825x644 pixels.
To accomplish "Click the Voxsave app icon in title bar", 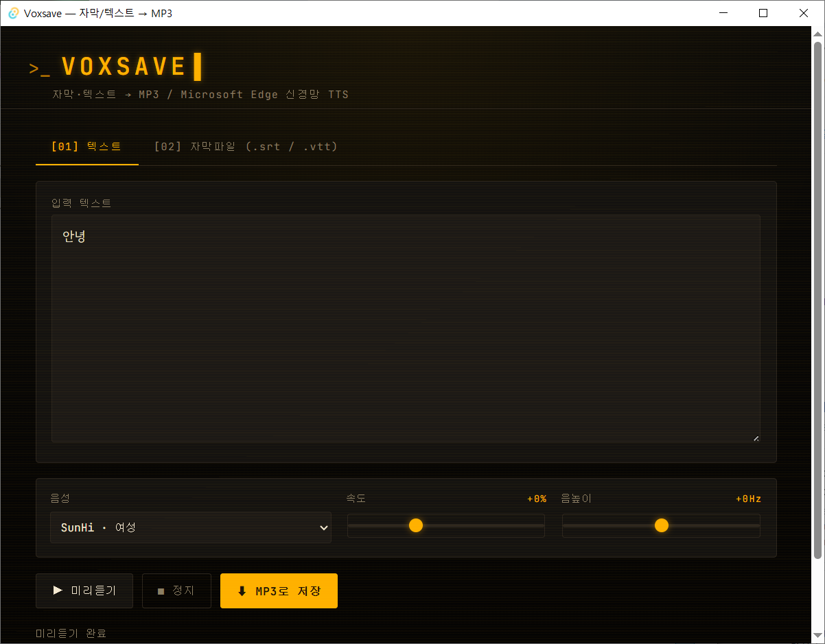I will 13,13.
